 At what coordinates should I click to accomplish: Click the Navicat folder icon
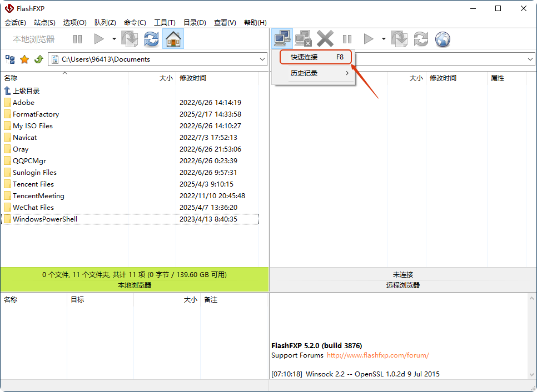coord(7,138)
